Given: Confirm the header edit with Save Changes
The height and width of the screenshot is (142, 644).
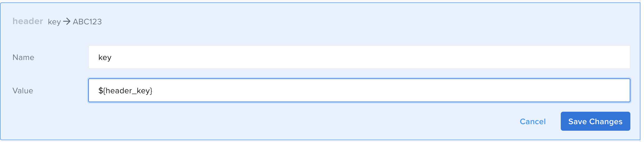Looking at the screenshot, I should coord(595,121).
